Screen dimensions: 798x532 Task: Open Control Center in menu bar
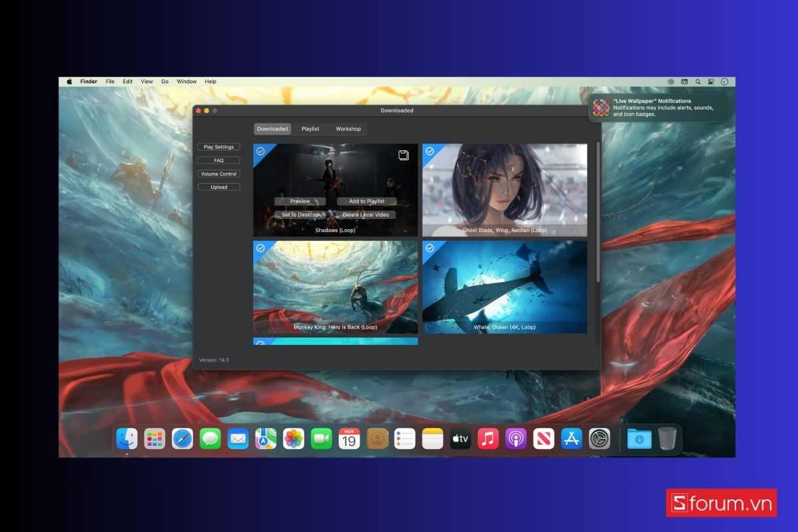[x=711, y=82]
